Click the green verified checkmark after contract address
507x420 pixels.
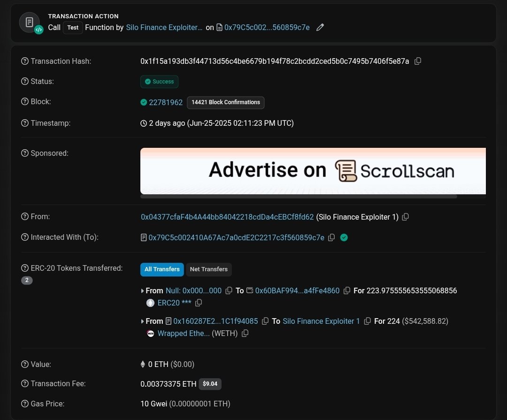point(344,237)
